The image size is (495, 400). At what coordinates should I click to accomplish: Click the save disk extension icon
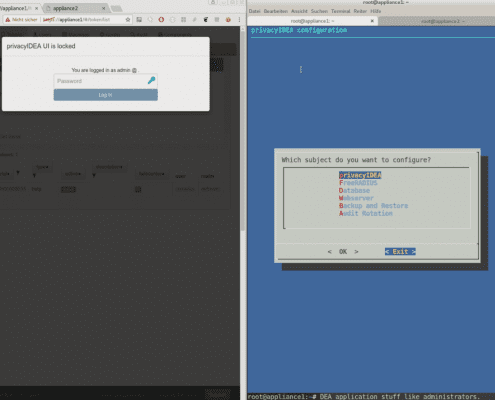(x=139, y=20)
